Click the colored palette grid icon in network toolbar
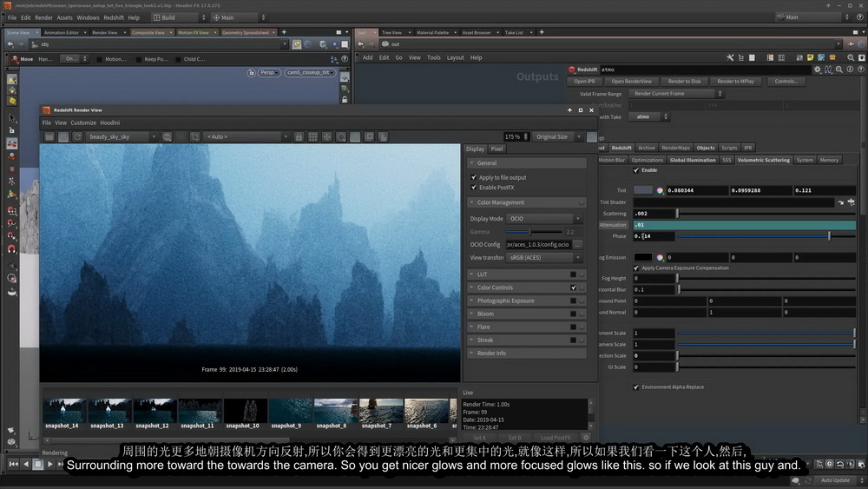868x489 pixels. pos(770,57)
